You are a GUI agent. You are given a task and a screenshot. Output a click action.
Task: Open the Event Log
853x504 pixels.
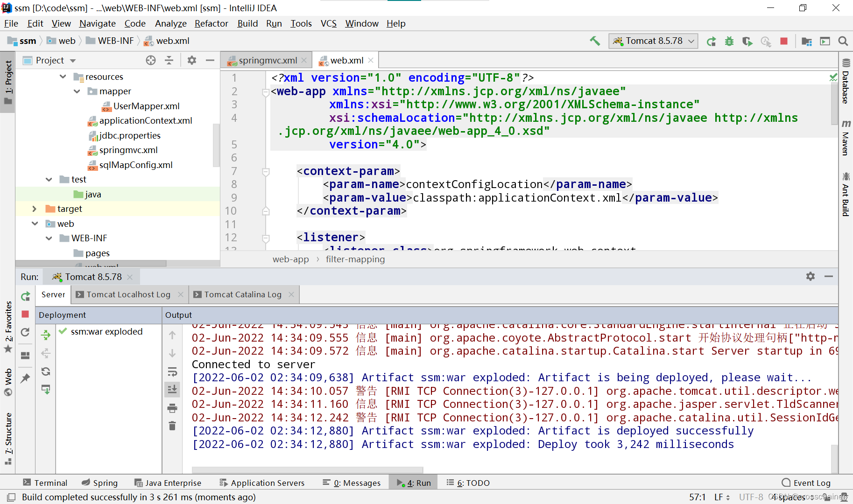pyautogui.click(x=806, y=483)
